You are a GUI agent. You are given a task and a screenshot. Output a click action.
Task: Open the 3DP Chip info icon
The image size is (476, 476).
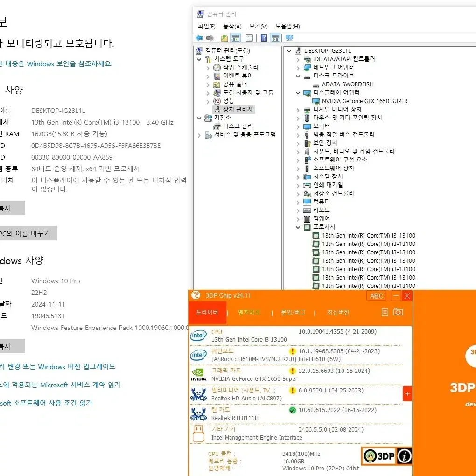404,456
